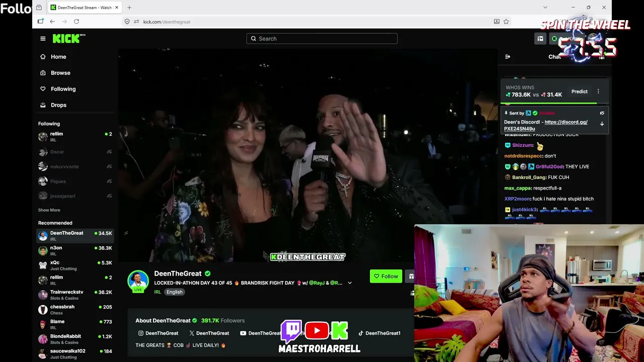Click the Kick logo
The image size is (644, 362).
pos(69,39)
